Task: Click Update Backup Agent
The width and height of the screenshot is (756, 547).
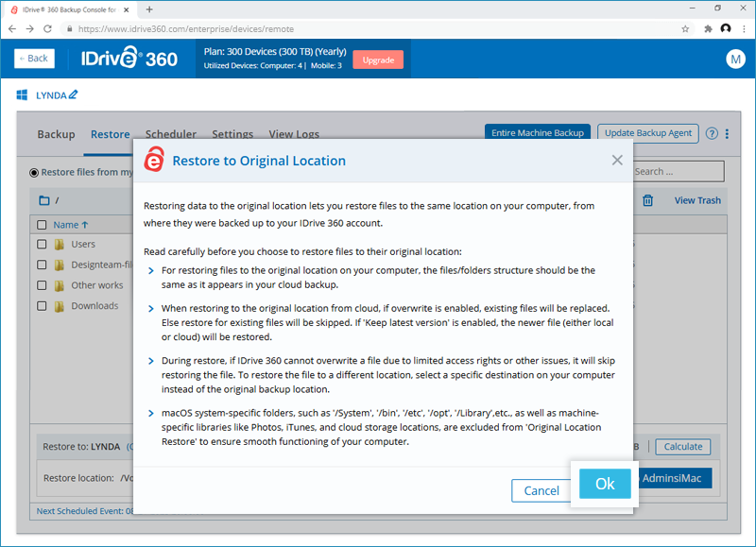Action: pyautogui.click(x=648, y=133)
